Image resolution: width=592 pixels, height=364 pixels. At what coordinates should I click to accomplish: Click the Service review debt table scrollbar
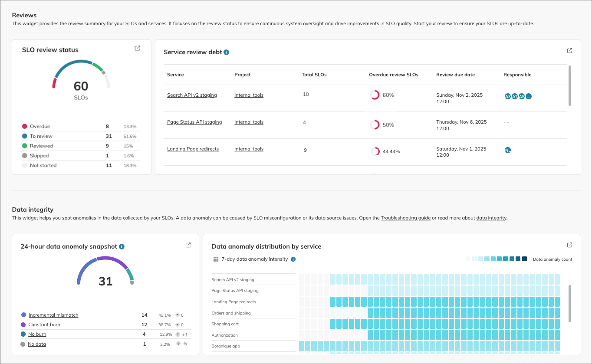point(569,85)
